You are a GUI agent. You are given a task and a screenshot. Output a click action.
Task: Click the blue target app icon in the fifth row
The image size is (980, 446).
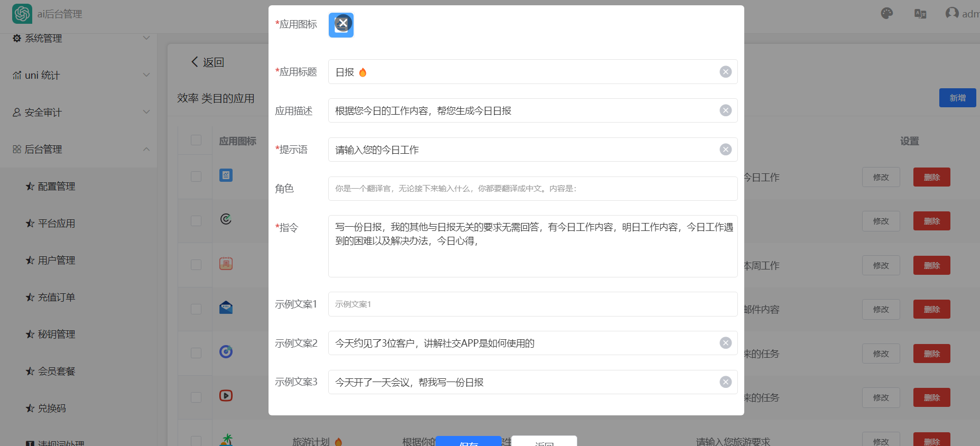tap(226, 351)
